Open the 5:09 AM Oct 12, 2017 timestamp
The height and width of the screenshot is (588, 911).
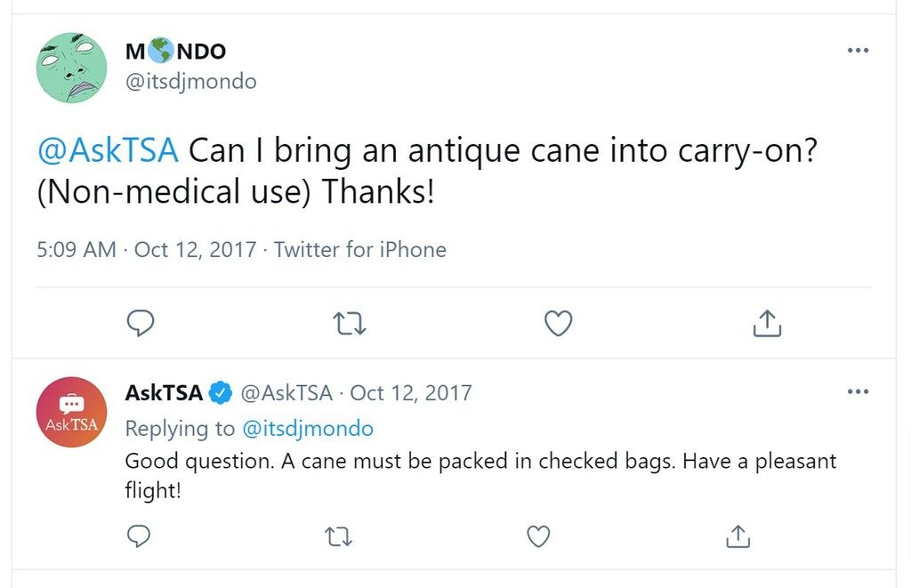(x=147, y=250)
